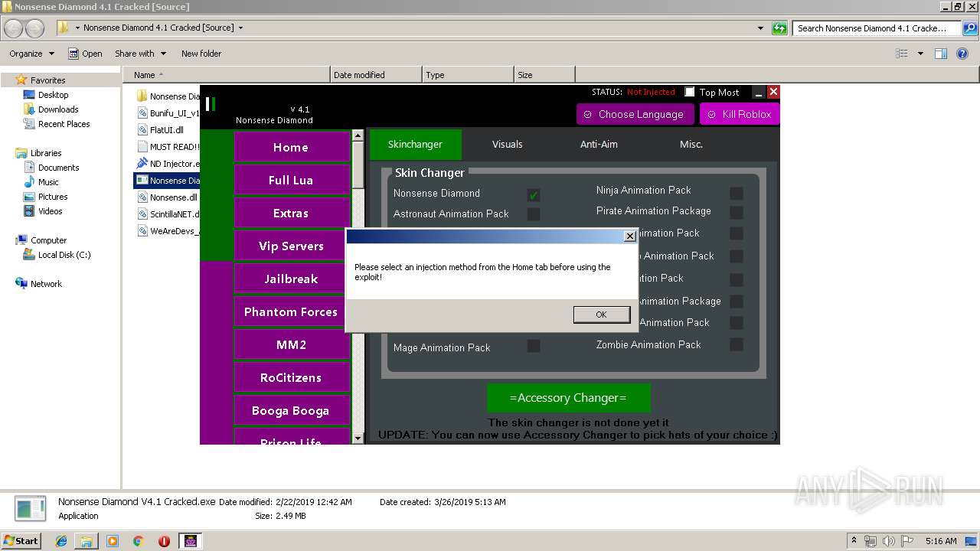Click OK in the injection warning dialog
This screenshot has height=551, width=980.
601,315
